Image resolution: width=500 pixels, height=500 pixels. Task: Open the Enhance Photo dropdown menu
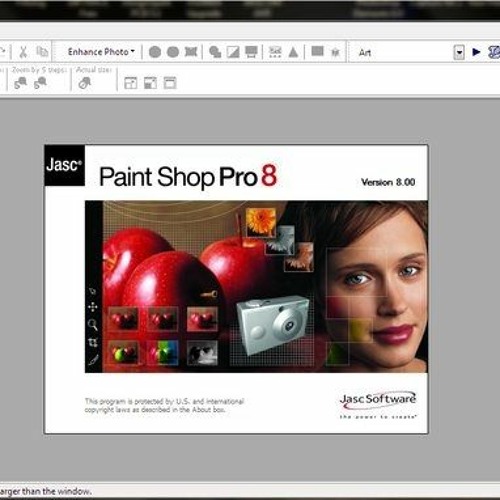101,52
